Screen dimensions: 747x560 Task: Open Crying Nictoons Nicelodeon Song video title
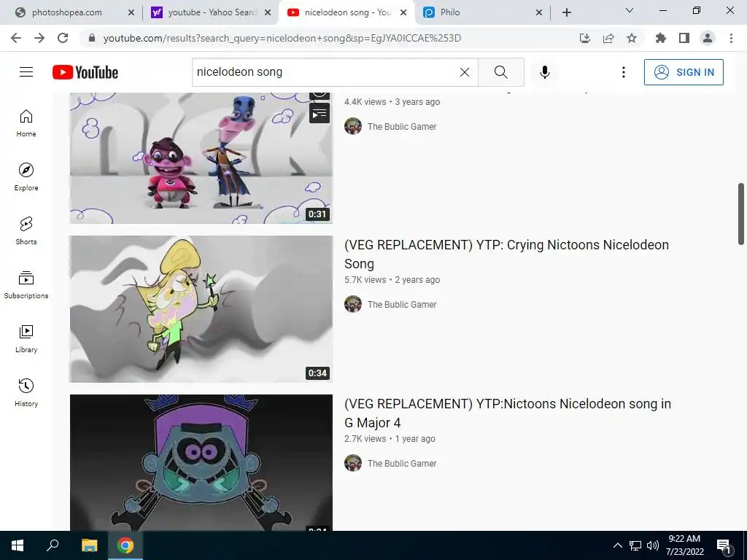pos(506,254)
